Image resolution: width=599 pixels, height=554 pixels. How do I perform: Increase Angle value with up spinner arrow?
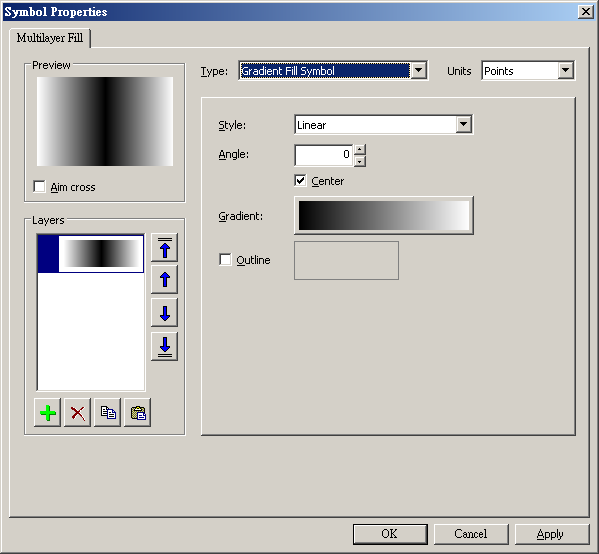click(359, 149)
